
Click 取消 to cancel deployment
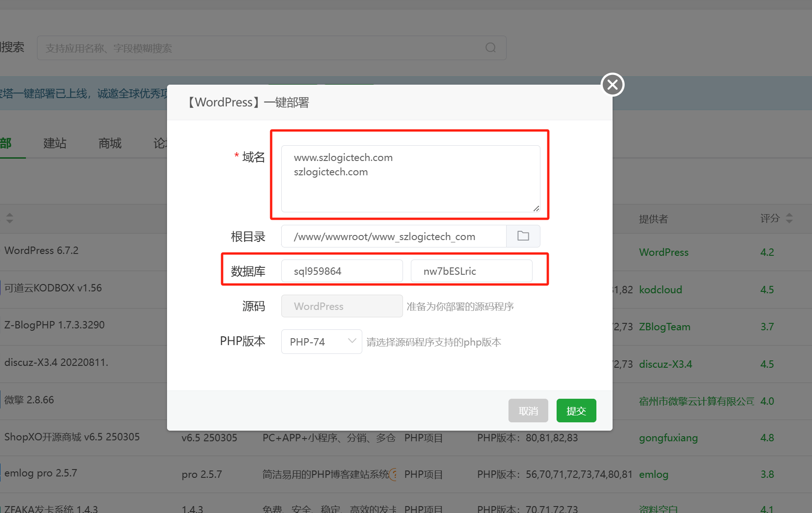point(528,411)
